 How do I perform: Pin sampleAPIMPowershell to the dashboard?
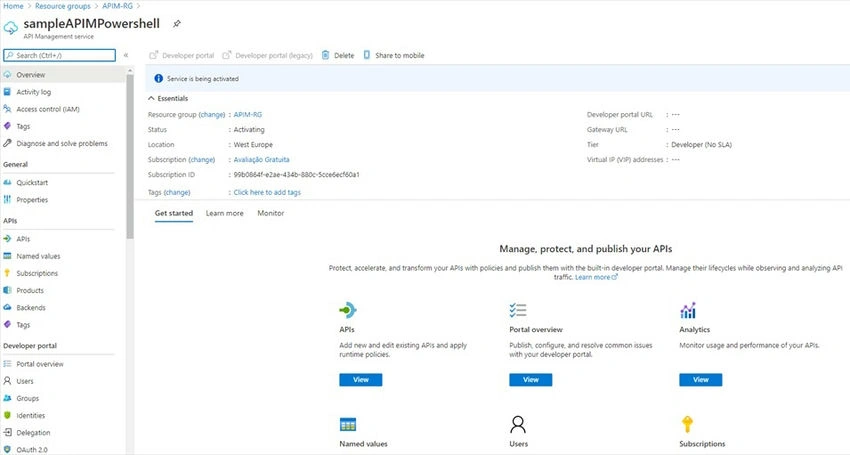pyautogui.click(x=177, y=24)
